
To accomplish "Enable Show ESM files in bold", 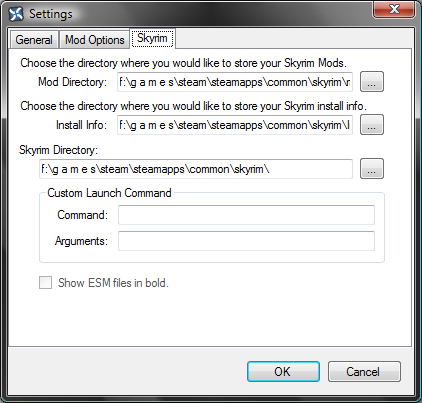I will [x=45, y=283].
